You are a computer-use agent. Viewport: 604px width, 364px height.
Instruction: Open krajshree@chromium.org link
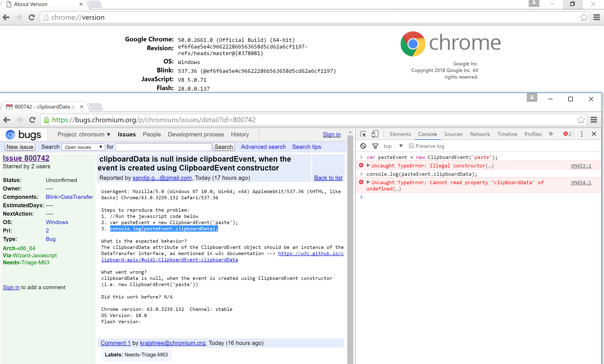pyautogui.click(x=172, y=343)
